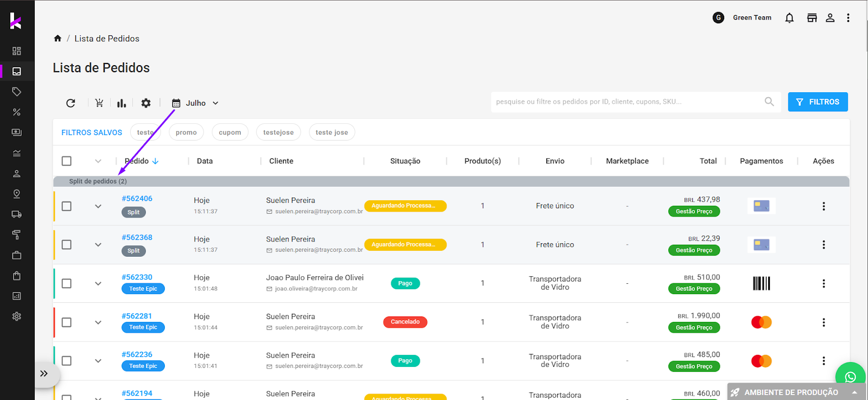This screenshot has height=400, width=868.
Task: Open the bar chart statistics icon
Action: 122,103
